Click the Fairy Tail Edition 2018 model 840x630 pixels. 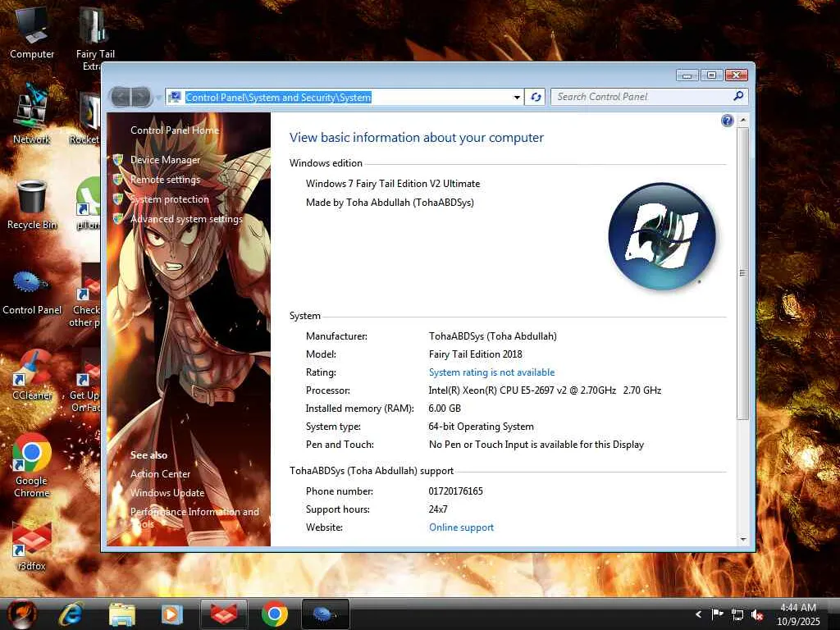click(475, 354)
